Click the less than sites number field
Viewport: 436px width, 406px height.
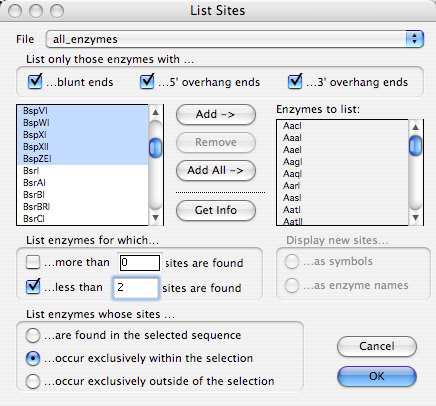[136, 288]
